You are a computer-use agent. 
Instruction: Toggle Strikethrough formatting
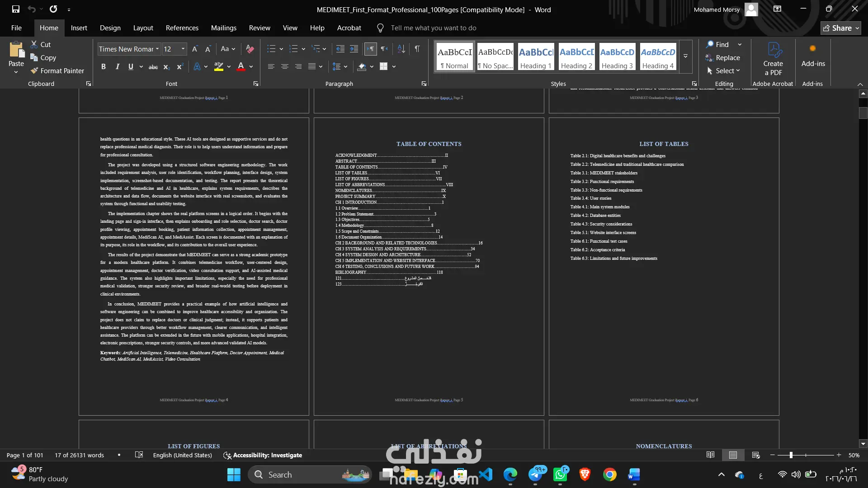153,67
